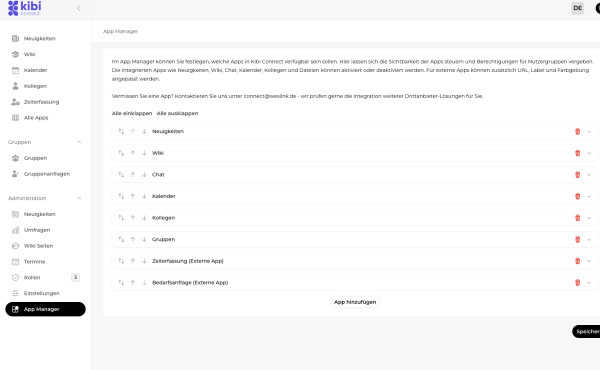
Task: Move the Kollegen app up
Action: click(133, 218)
